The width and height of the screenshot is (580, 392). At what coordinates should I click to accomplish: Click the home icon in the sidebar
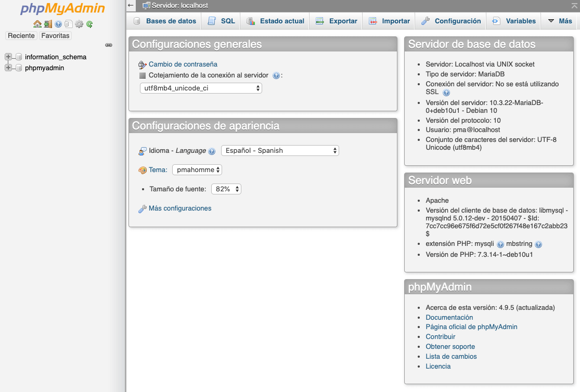37,24
